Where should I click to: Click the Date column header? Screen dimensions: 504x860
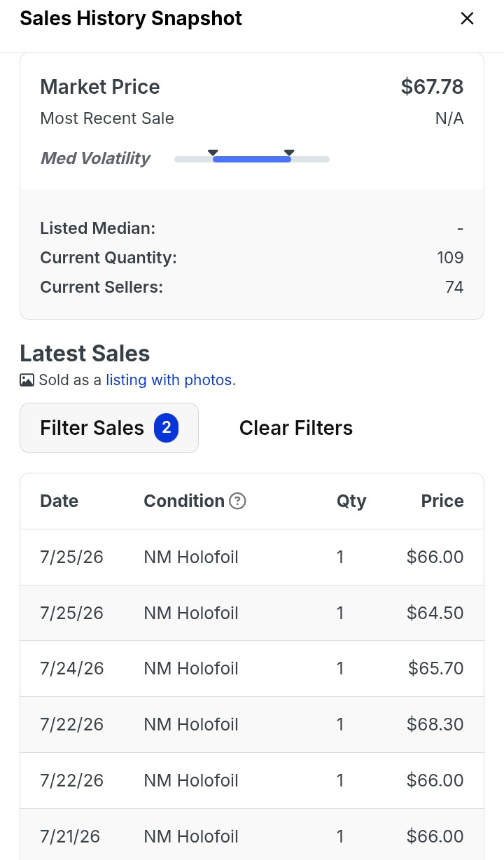[59, 501]
